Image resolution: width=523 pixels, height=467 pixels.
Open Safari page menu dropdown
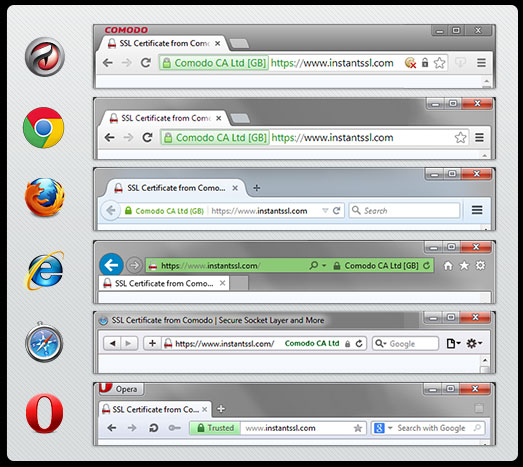pos(454,343)
